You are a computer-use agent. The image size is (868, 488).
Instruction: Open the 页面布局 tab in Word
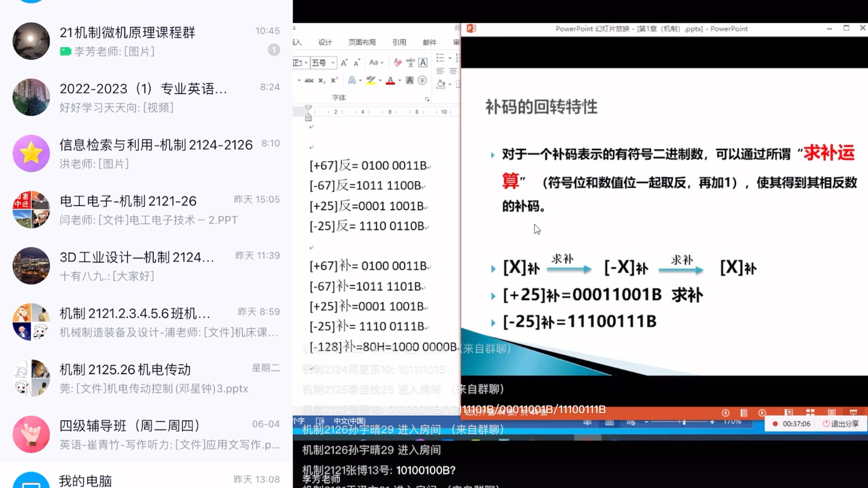coord(362,42)
